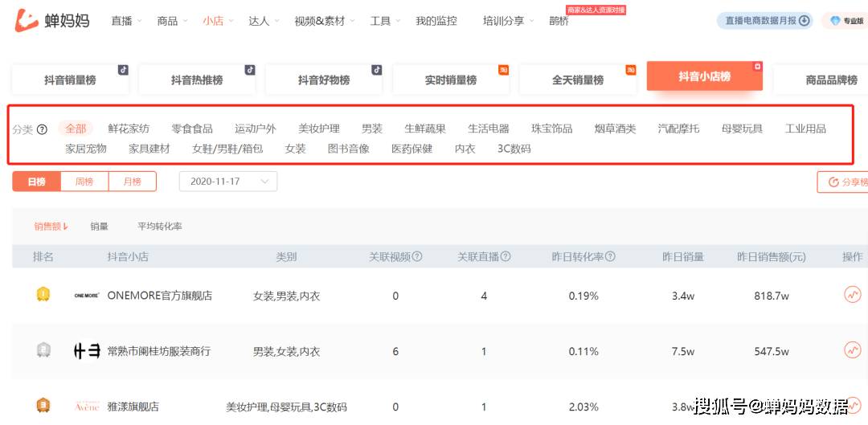Click the download icon on 直播电商数据月报
868x425 pixels.
coord(805,20)
